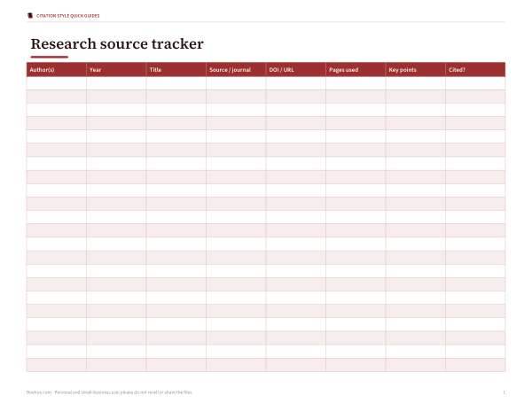
Task: Click the 'DOI / URL' column header
Action: pos(296,69)
